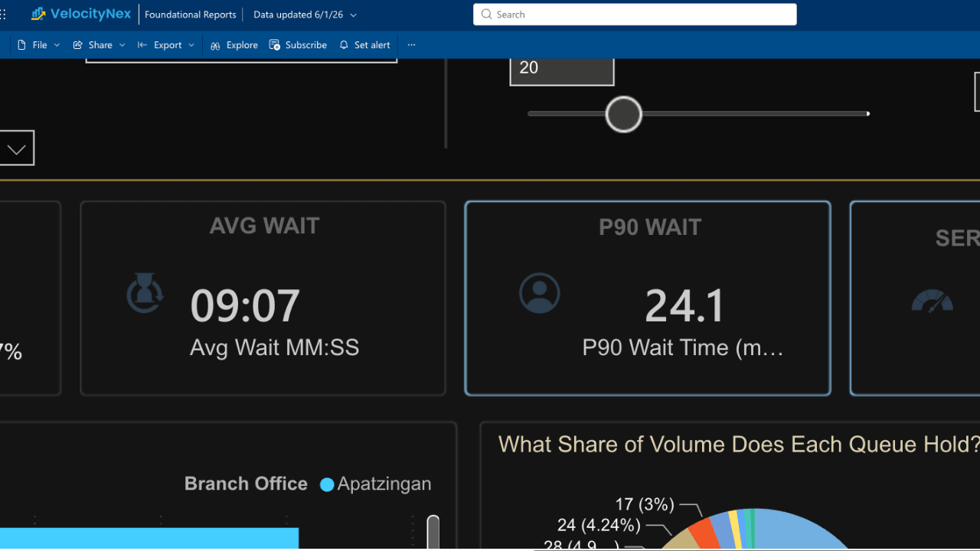Click the Branch Office legend title
Viewport: 980px width, 551px height.
click(x=246, y=484)
